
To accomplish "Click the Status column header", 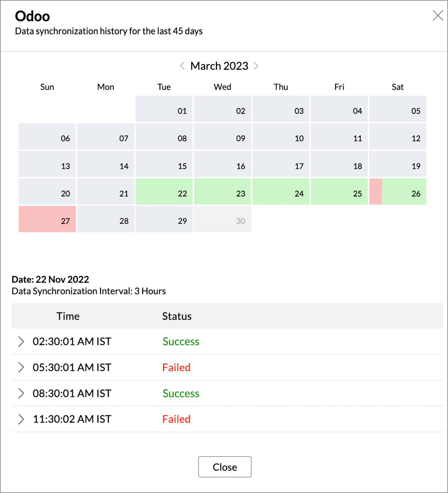I will 177,316.
